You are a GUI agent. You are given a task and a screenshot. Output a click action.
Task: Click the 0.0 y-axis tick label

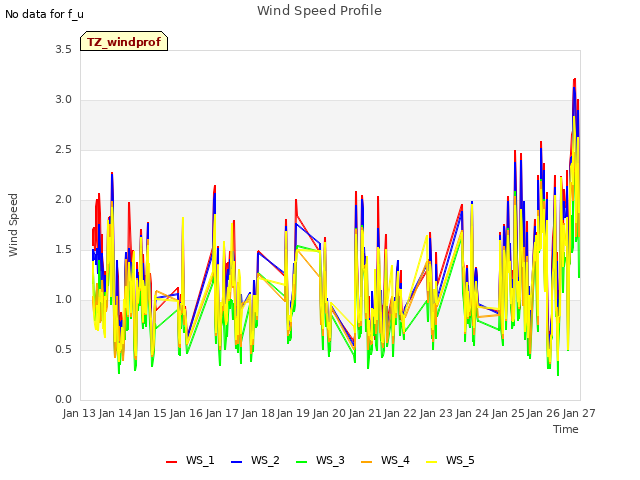click(63, 400)
